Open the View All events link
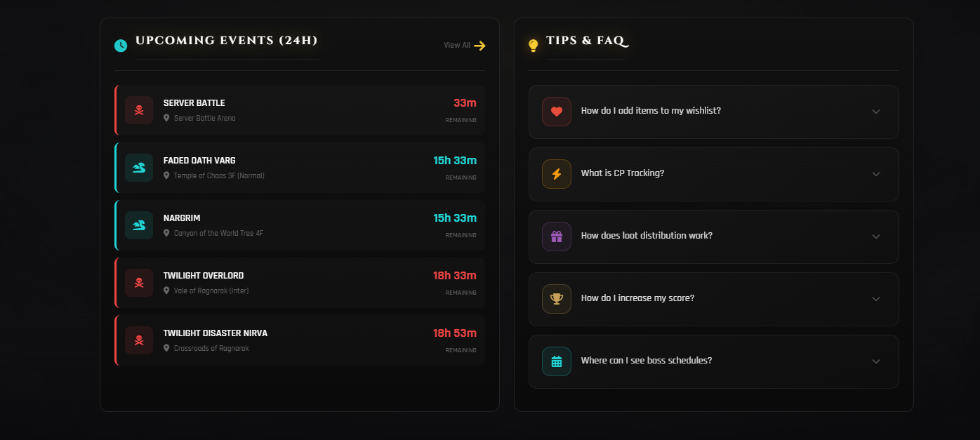980x440 pixels. point(457,46)
